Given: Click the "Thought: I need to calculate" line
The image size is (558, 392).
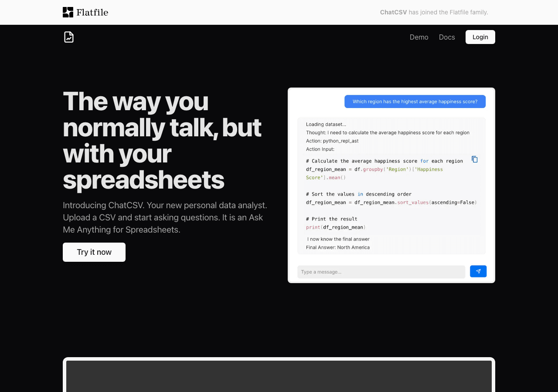Looking at the screenshot, I should (x=388, y=132).
